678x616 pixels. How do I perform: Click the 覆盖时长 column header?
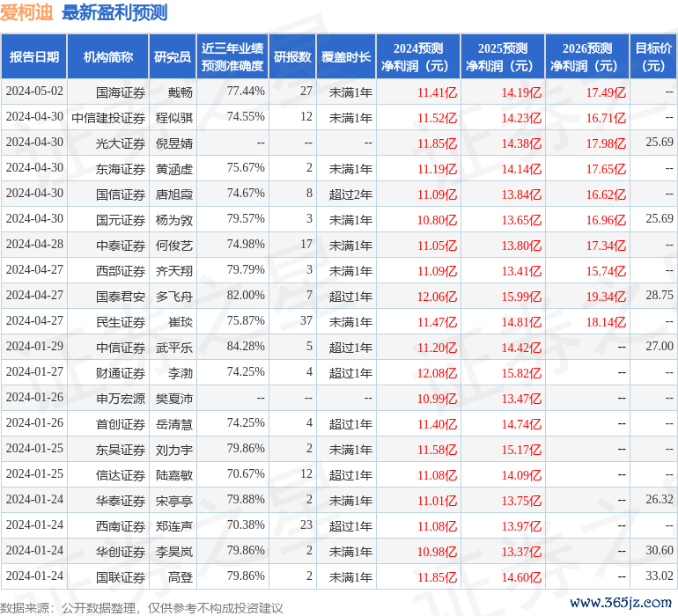click(x=345, y=57)
